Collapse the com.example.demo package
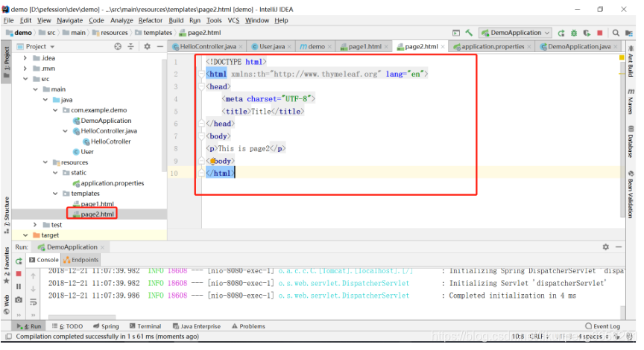 click(55, 110)
